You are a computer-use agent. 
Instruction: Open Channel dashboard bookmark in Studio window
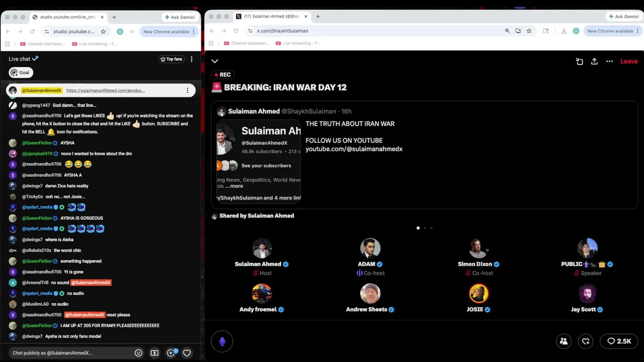[x=42, y=44]
